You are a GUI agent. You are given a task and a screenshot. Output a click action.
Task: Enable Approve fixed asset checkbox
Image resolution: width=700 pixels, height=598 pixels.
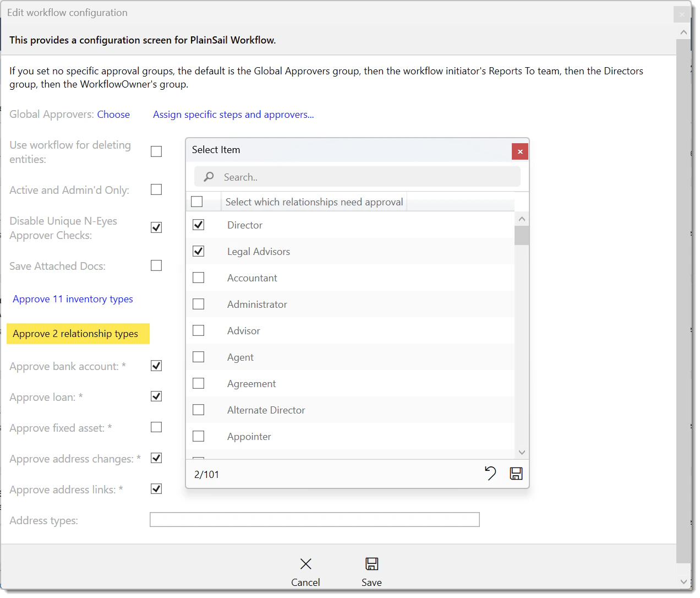coord(156,427)
